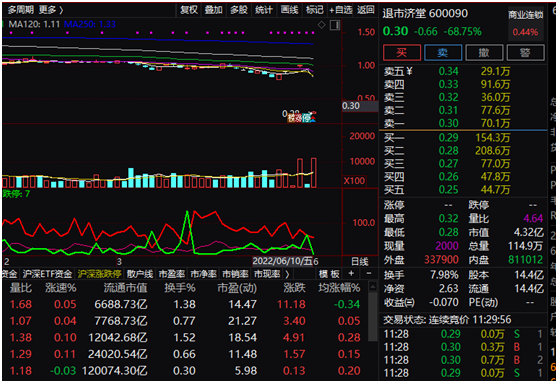Click 统计 statistics in the toolbar
This screenshot has height=383, width=558.
click(x=264, y=10)
